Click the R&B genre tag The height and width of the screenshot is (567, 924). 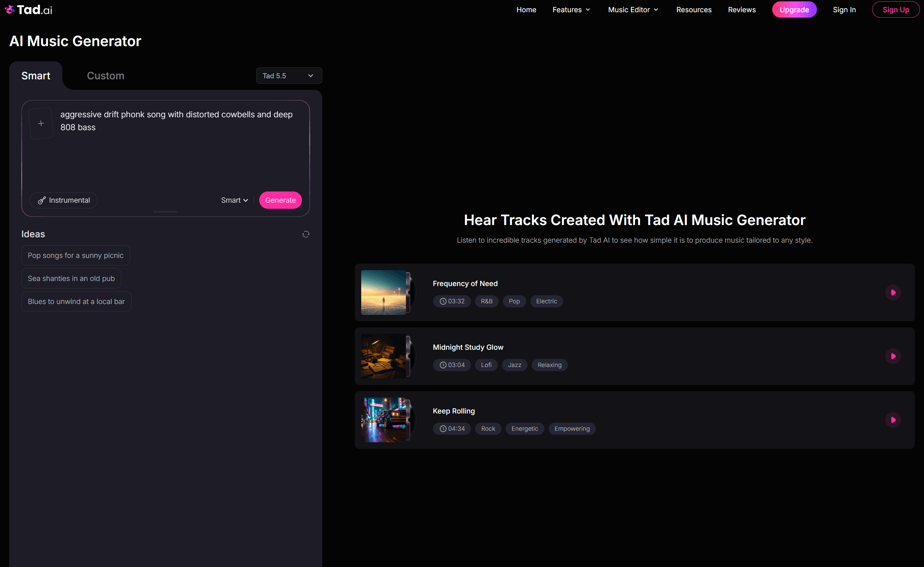click(x=487, y=302)
